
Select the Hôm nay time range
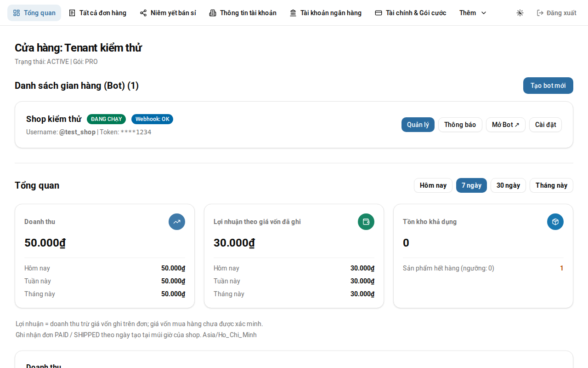[433, 185]
